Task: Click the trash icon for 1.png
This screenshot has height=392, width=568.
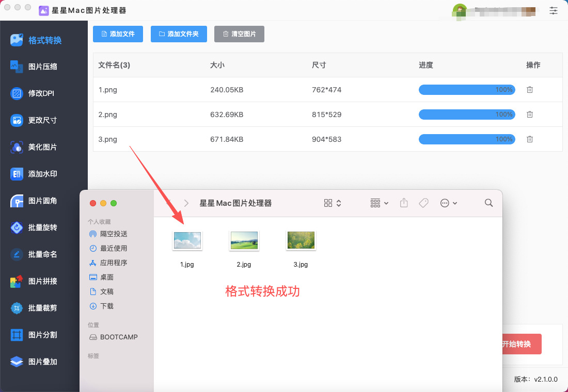Action: [529, 90]
